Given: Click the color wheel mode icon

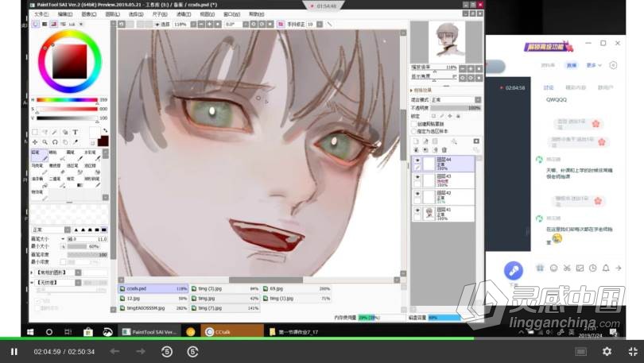Looking at the screenshot, I should click(36, 24).
